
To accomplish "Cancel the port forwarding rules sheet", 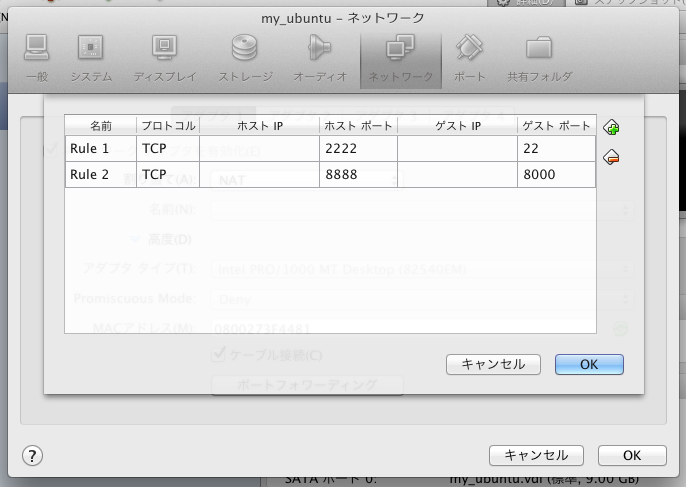I will (x=493, y=364).
